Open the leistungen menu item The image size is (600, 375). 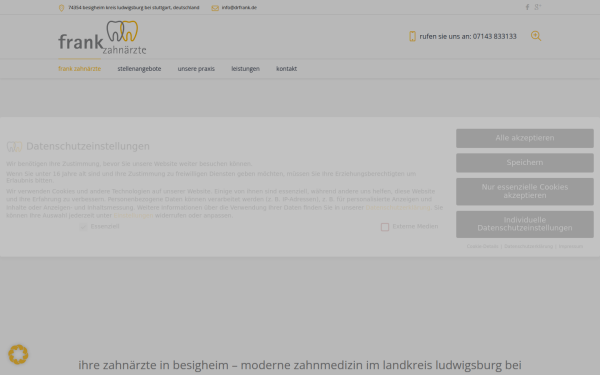pyautogui.click(x=246, y=69)
